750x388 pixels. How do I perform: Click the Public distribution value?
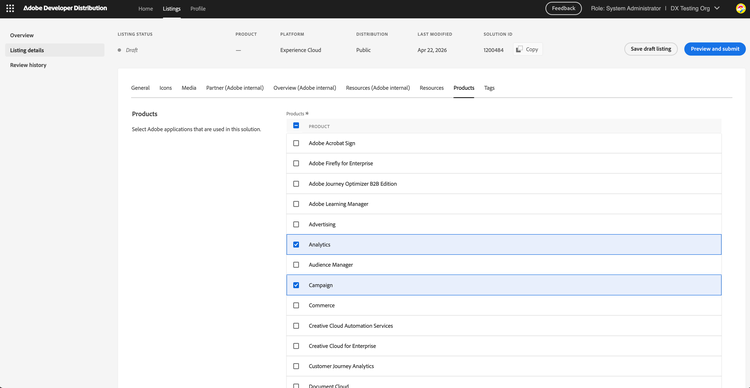(363, 50)
